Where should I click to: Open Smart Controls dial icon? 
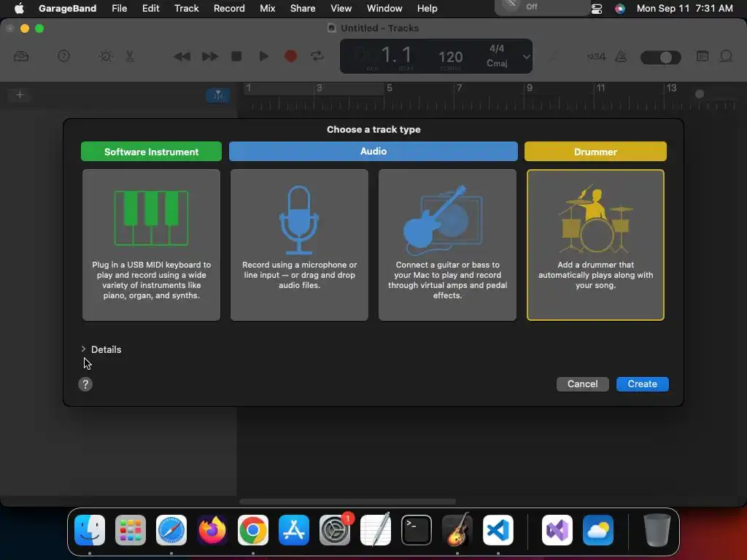tap(106, 56)
